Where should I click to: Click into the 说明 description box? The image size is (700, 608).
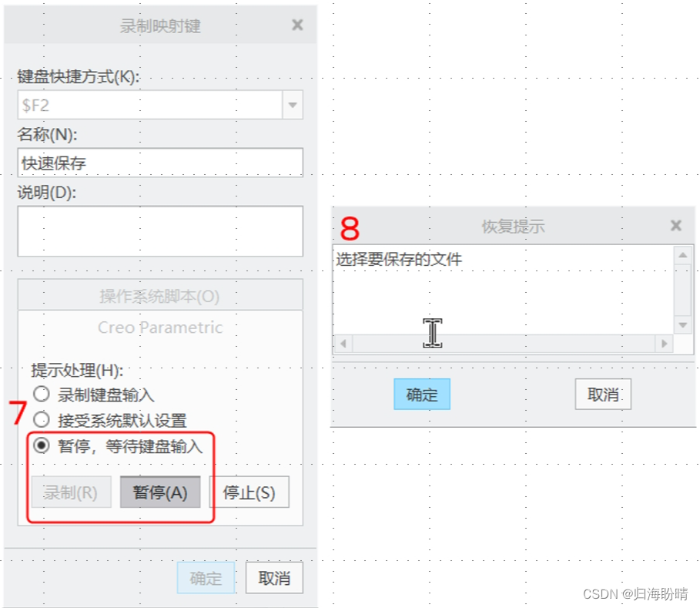[x=159, y=230]
